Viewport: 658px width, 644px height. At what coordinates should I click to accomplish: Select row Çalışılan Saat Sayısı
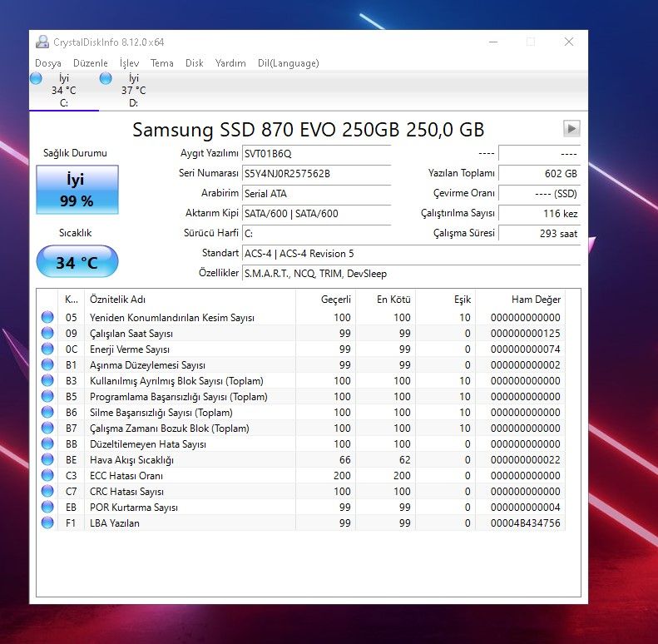[x=301, y=334]
